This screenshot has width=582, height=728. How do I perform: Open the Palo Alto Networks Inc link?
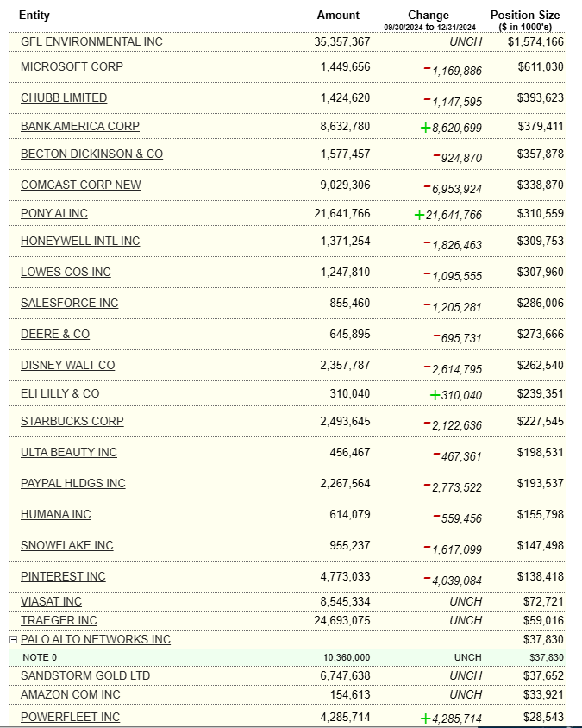pyautogui.click(x=96, y=640)
